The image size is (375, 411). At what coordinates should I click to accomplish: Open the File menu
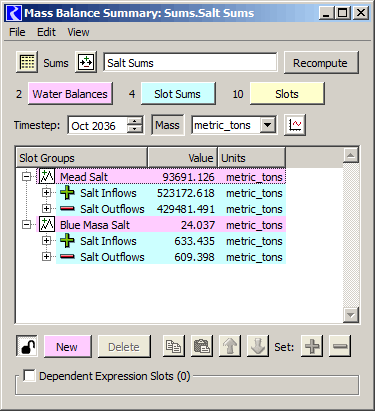[x=17, y=32]
